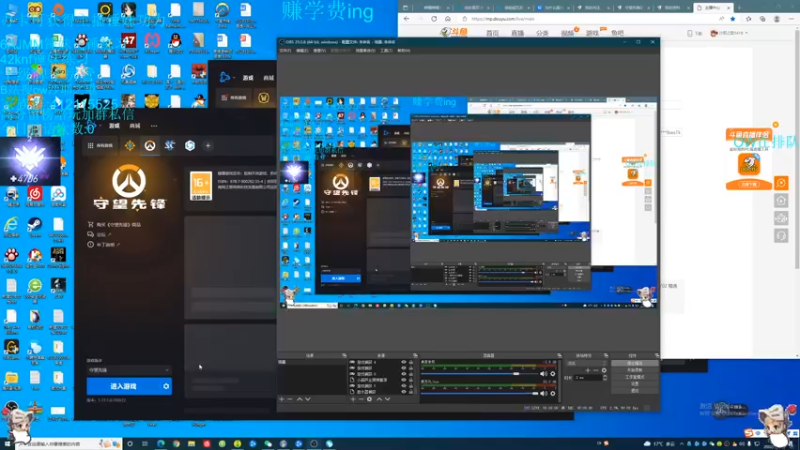
Task: Open 分类 nav item on Douyu page
Action: [x=542, y=33]
